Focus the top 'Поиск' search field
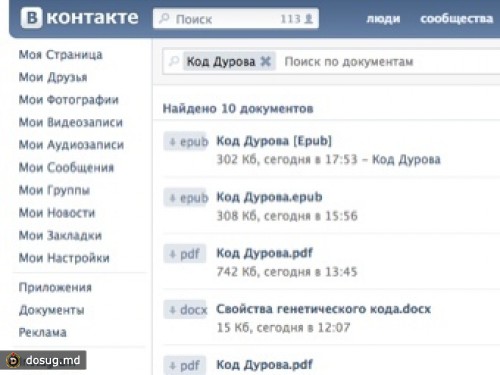The height and width of the screenshot is (375, 500). pyautogui.click(x=236, y=18)
